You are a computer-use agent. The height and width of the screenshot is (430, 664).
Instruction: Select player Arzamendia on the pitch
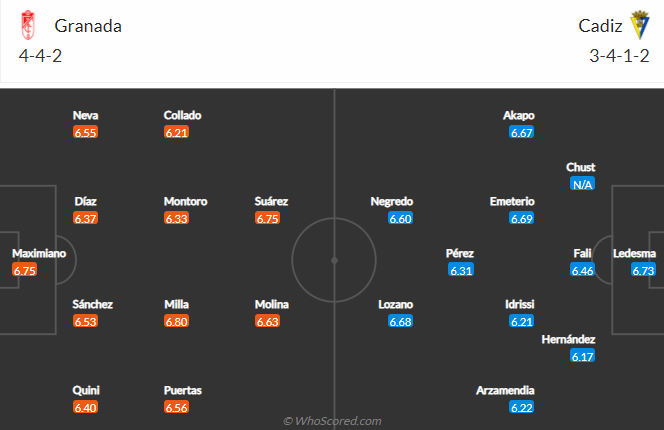coord(505,390)
